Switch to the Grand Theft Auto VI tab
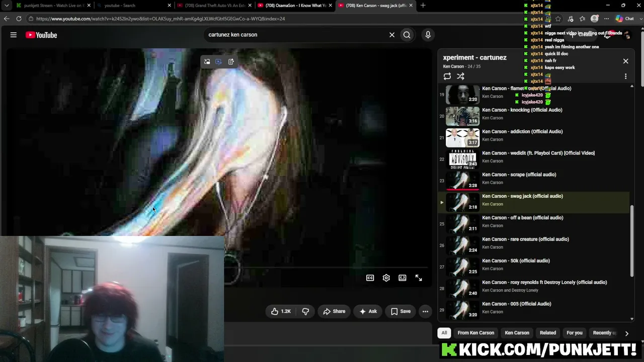 point(214,6)
